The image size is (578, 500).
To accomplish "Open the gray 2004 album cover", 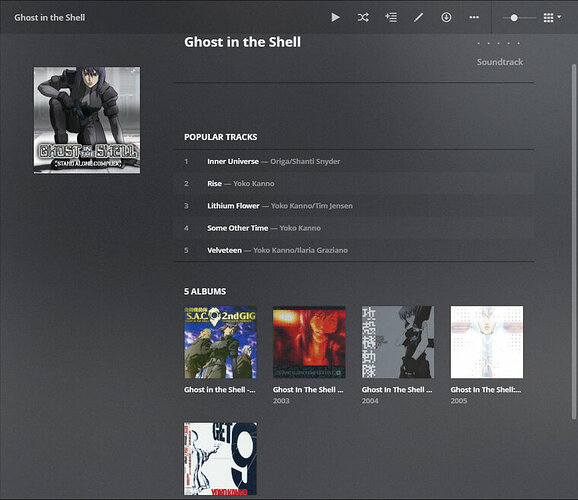I will pyautogui.click(x=398, y=342).
